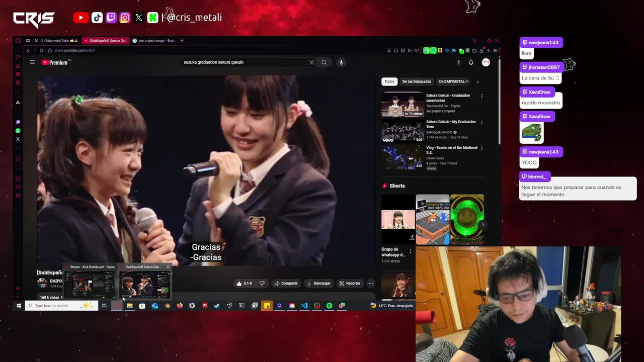Open the green orb Short thumbnail

tap(467, 219)
